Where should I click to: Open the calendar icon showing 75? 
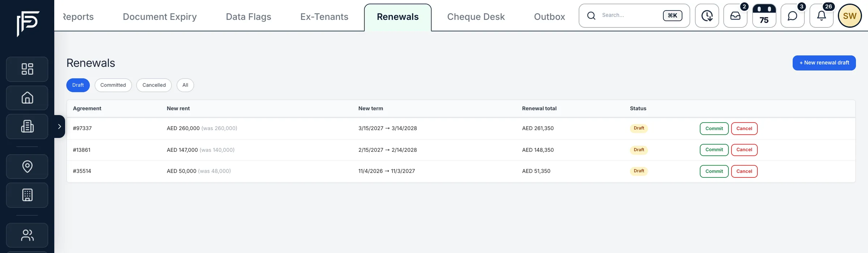point(764,16)
